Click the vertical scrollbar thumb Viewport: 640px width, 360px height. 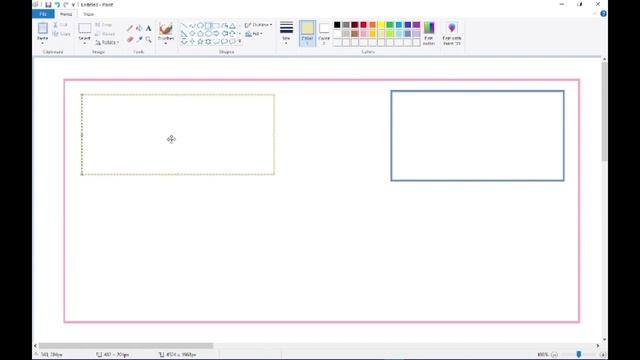(604, 111)
